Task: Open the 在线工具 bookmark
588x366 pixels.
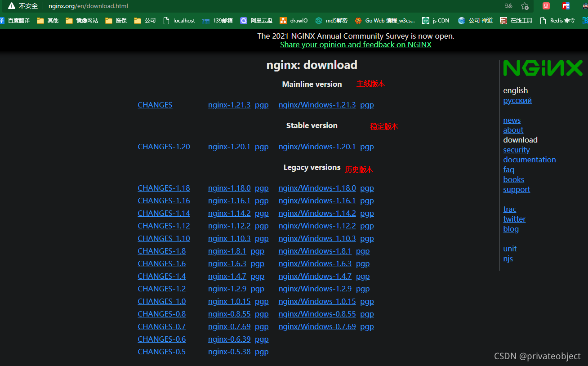Action: click(516, 21)
